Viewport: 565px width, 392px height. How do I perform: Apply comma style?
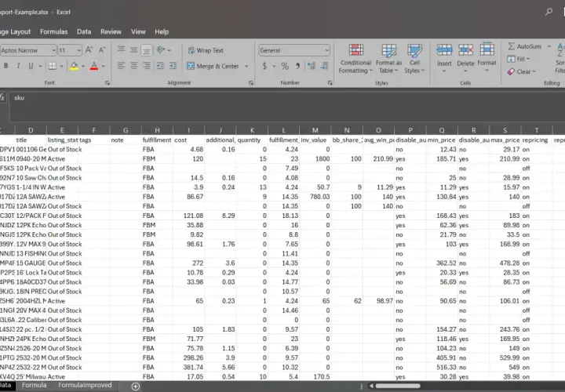pos(297,66)
